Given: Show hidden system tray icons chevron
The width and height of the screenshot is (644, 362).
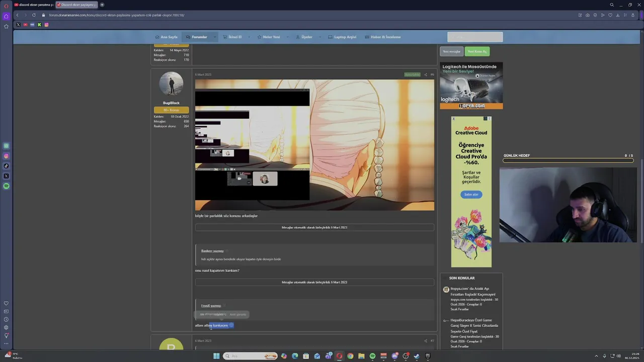Looking at the screenshot, I should (x=596, y=356).
